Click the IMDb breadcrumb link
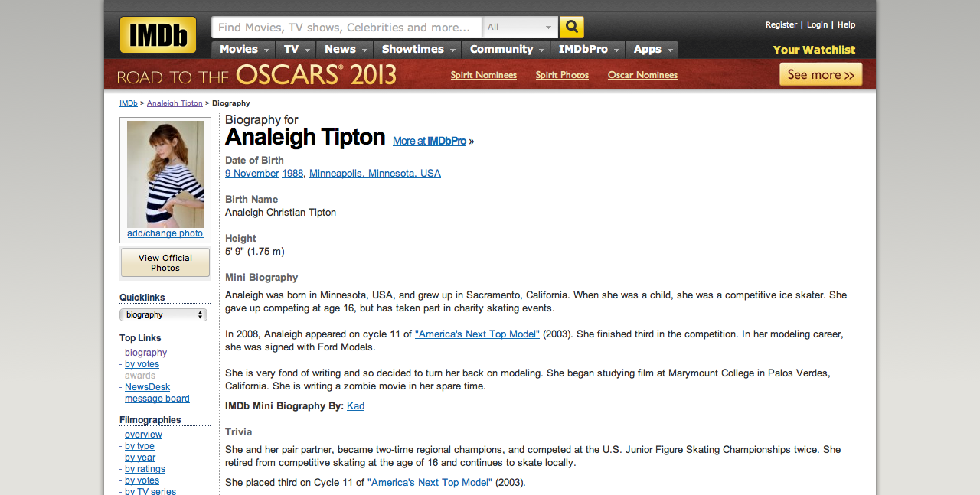The image size is (980, 495). coord(129,103)
